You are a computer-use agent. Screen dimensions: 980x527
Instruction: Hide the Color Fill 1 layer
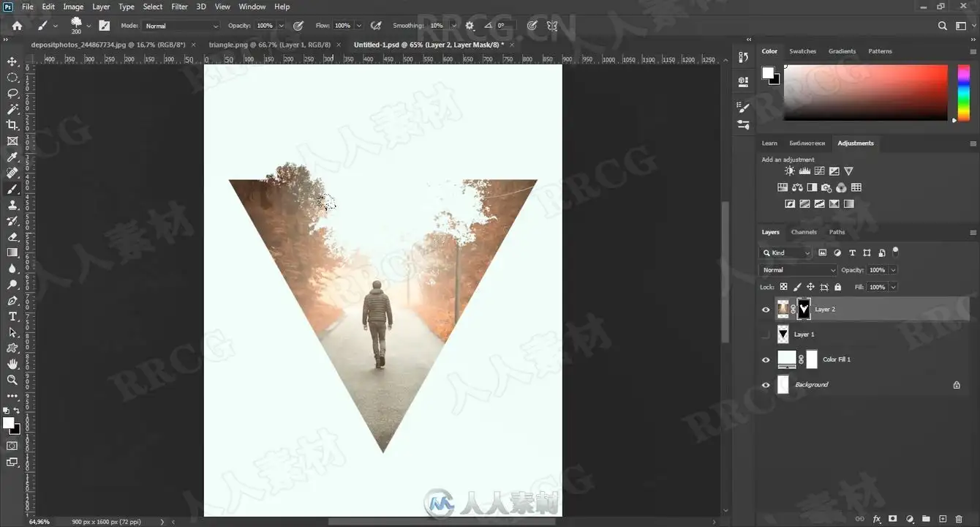[x=766, y=360]
